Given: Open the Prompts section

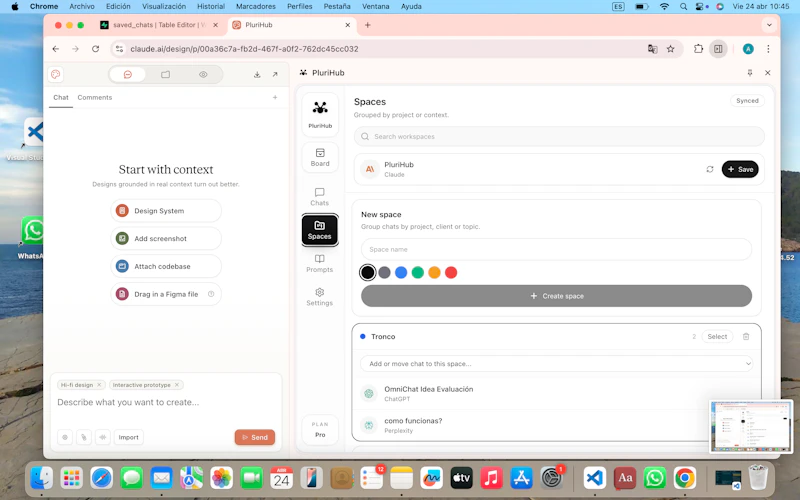Looking at the screenshot, I should tap(320, 263).
